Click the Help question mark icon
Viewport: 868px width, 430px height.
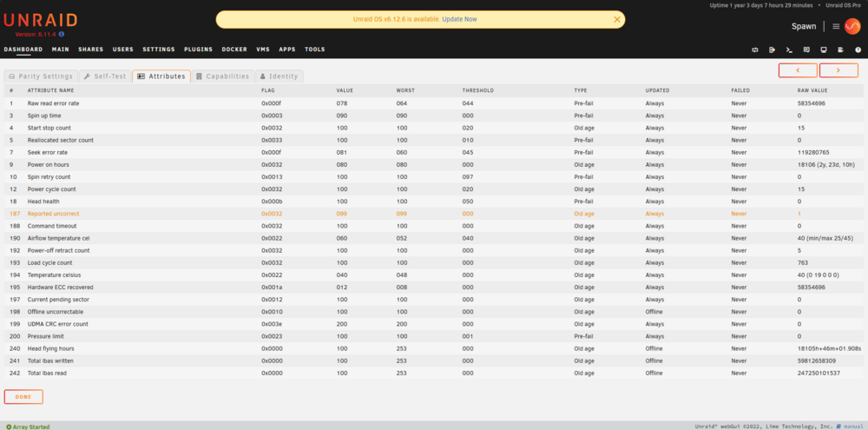click(x=858, y=50)
